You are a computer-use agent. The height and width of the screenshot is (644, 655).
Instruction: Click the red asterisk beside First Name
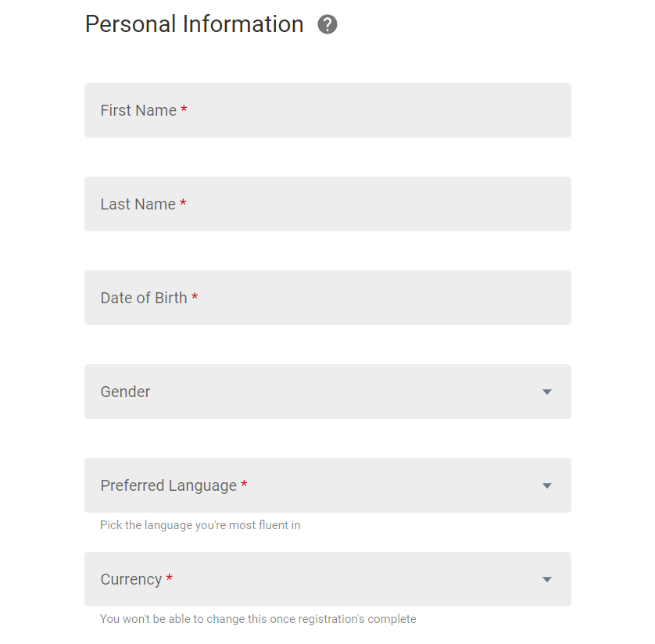[184, 109]
